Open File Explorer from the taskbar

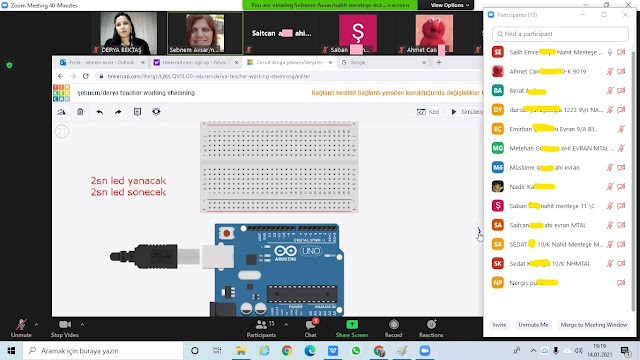pyautogui.click(x=241, y=351)
